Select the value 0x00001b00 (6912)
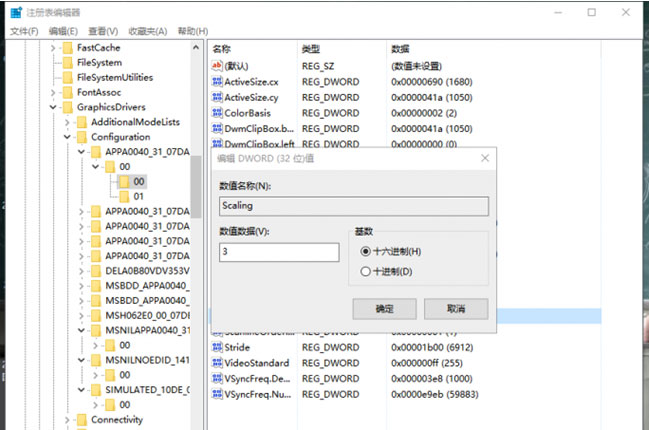This screenshot has height=430, width=650. point(432,347)
